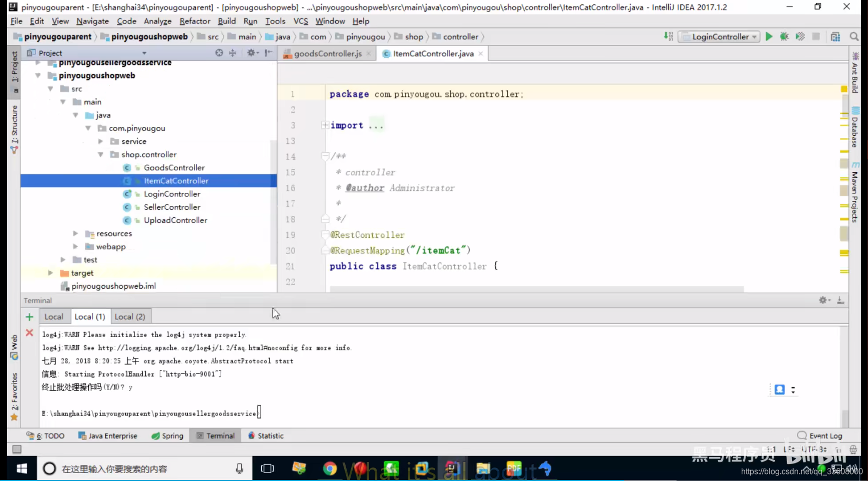This screenshot has height=481, width=868.
Task: Close the goodsController.js editor tab
Action: tap(369, 54)
